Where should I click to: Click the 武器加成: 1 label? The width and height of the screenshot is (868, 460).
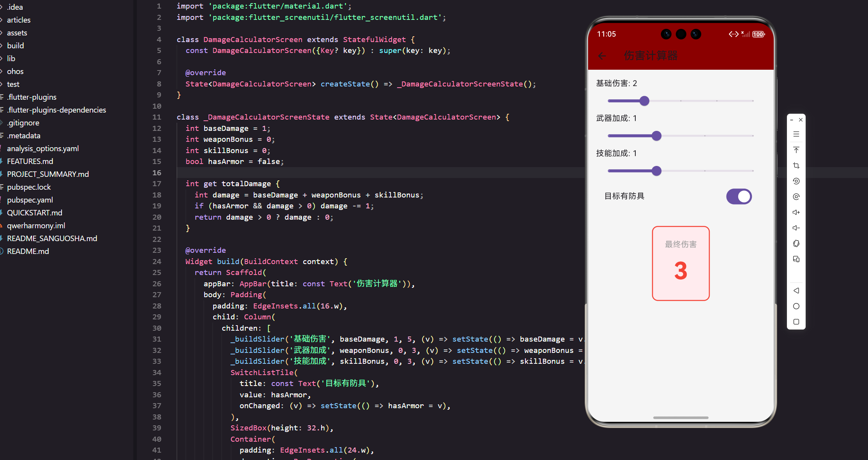pos(617,118)
